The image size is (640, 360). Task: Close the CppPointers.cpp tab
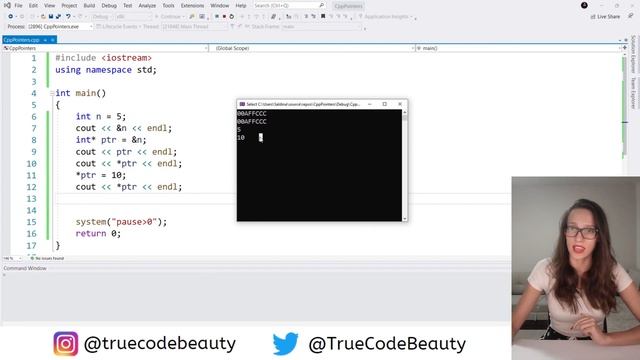pos(53,40)
